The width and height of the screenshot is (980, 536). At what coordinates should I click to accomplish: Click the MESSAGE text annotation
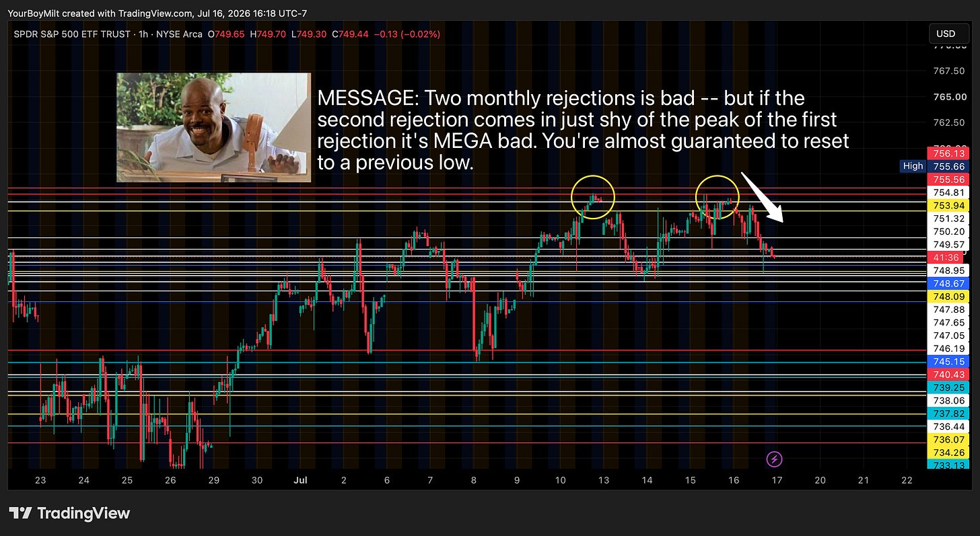[583, 130]
